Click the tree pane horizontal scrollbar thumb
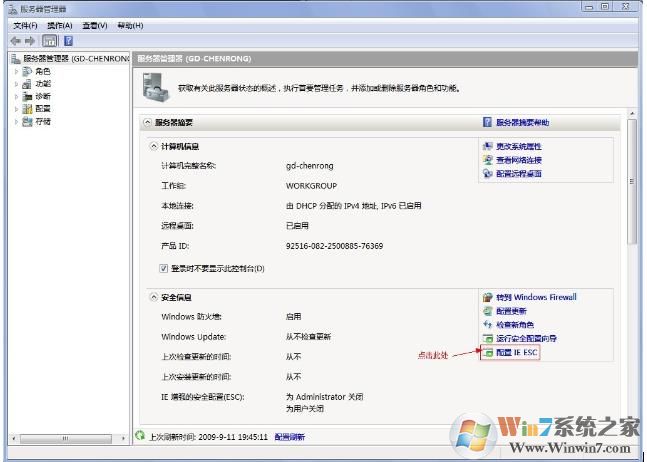The height and width of the screenshot is (462, 647). tap(66, 438)
